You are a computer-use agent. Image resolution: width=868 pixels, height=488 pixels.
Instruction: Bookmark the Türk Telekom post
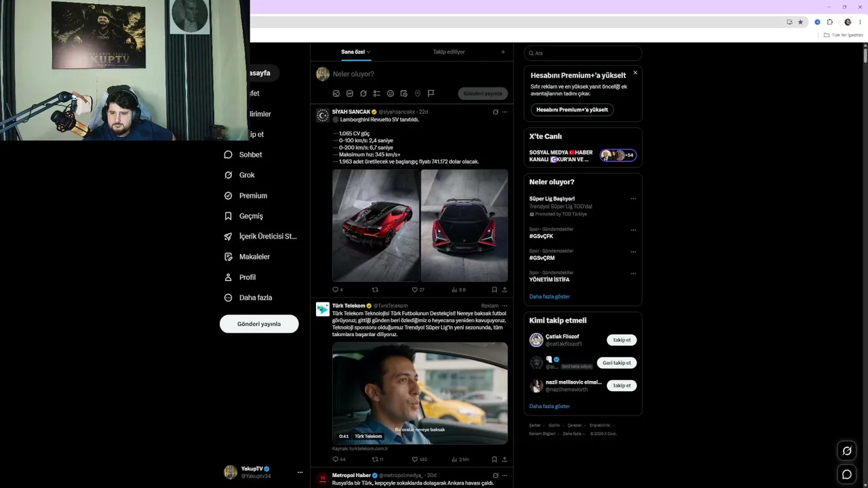tap(494, 459)
